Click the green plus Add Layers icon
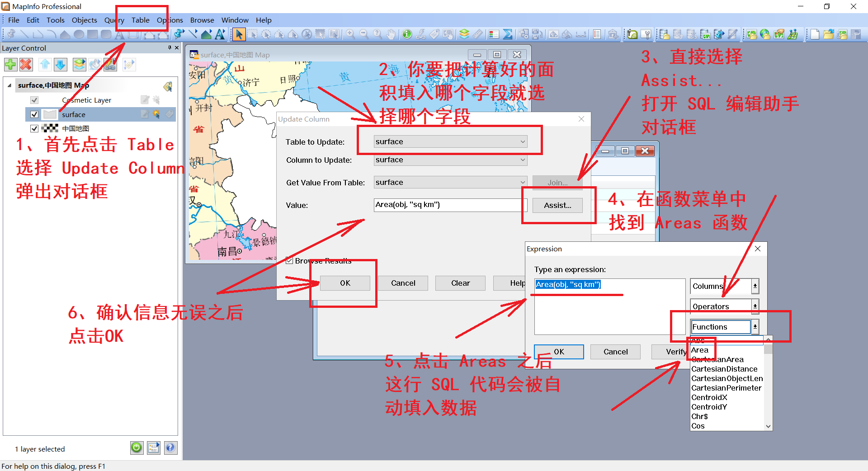This screenshot has height=471, width=868. click(10, 65)
